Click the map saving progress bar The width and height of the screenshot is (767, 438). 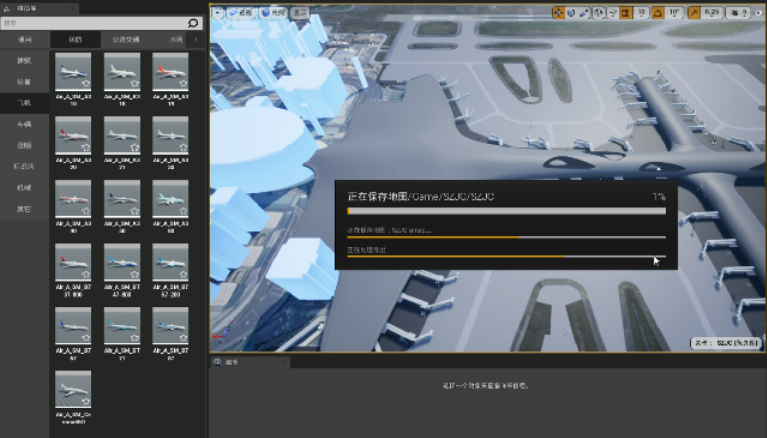pos(505,211)
